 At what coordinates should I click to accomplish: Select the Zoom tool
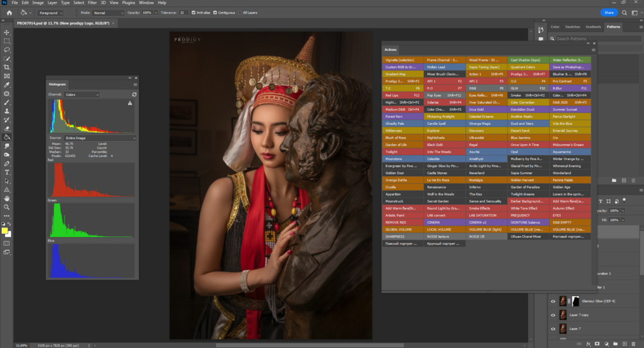7,207
